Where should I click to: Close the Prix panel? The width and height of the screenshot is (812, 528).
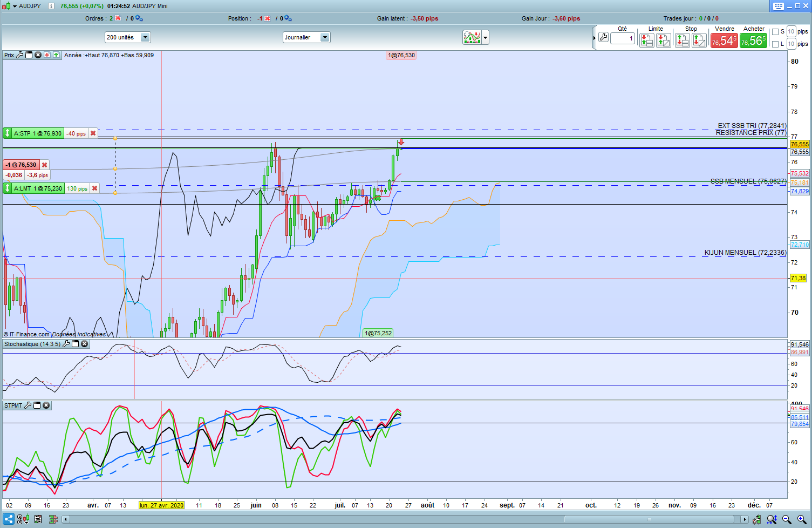coord(38,55)
